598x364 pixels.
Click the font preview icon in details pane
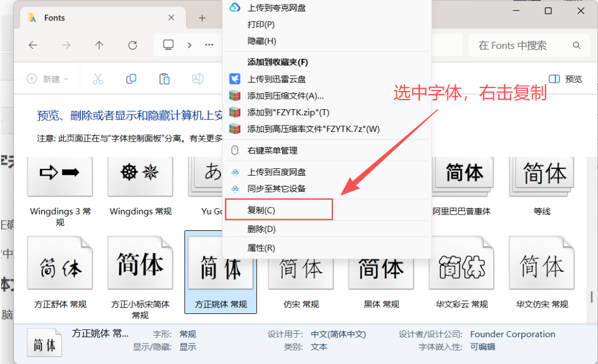pos(44,342)
